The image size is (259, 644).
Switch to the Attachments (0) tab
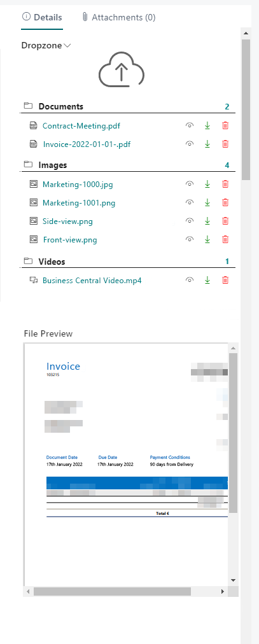pos(118,17)
